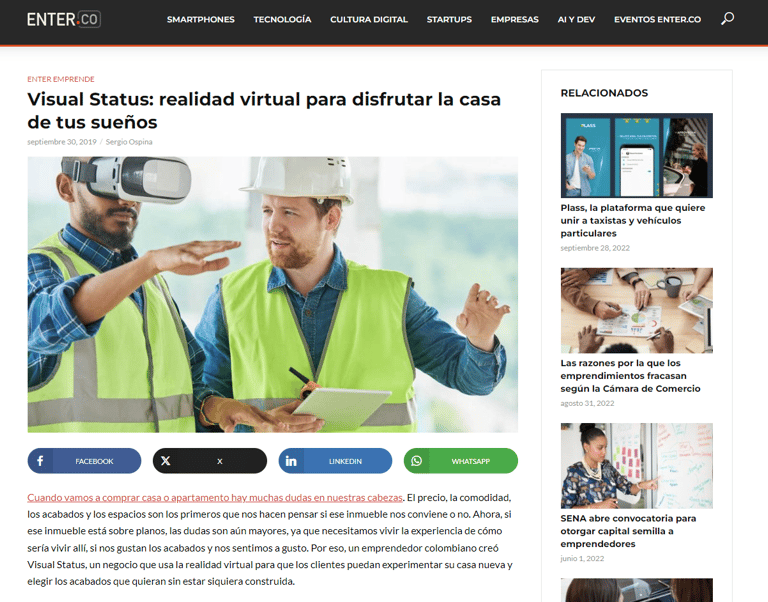This screenshot has width=768, height=602.
Task: Share the article on LinkedIn label
Action: [x=345, y=461]
